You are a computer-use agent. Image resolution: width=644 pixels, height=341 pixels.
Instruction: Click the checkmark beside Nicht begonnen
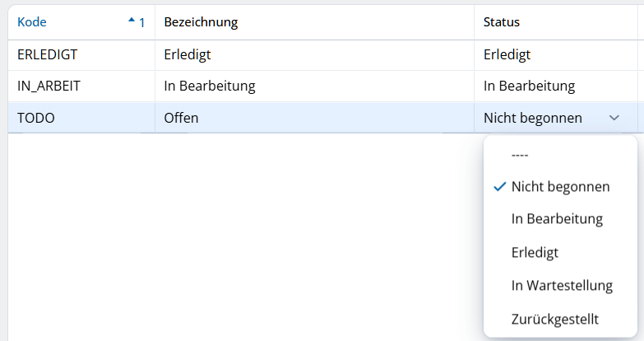(499, 187)
